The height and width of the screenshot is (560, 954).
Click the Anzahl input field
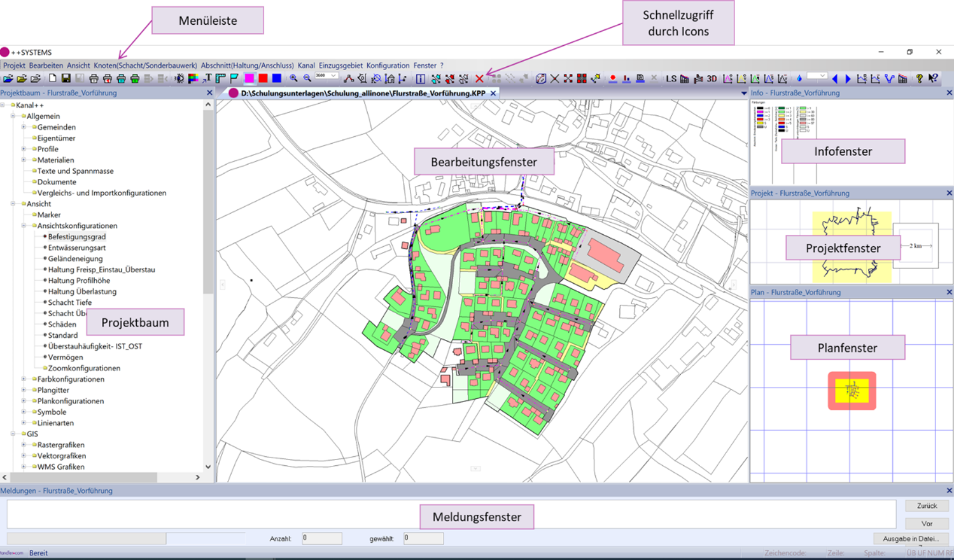click(x=321, y=538)
